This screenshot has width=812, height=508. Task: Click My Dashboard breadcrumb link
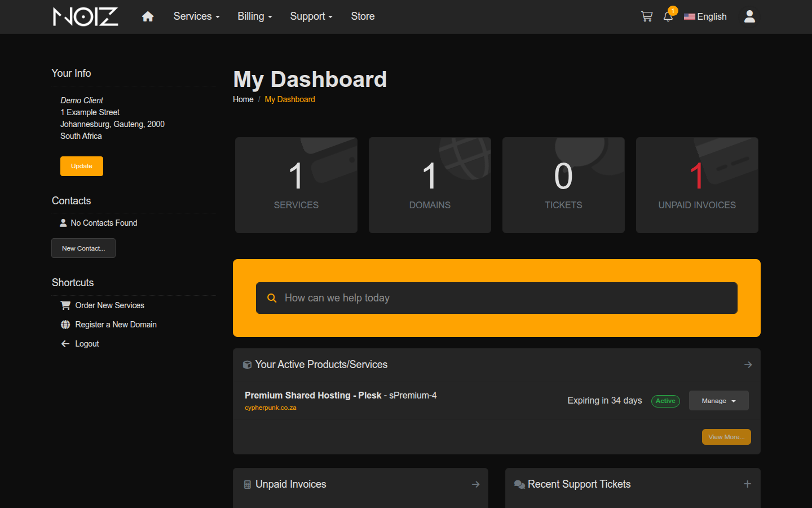[290, 99]
